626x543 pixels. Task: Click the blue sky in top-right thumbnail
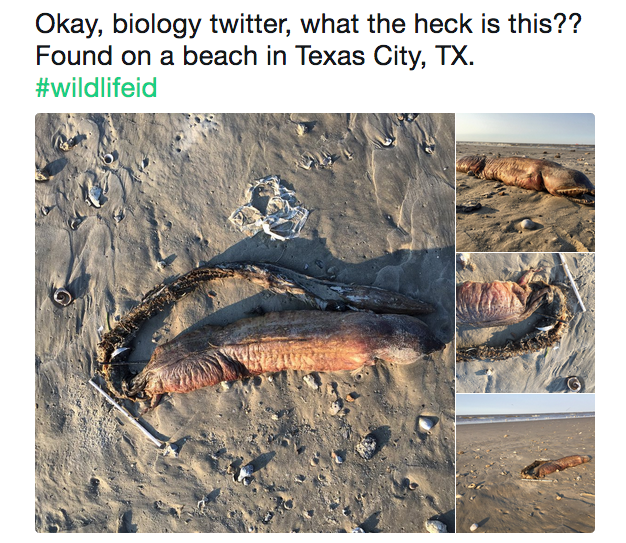pos(525,127)
